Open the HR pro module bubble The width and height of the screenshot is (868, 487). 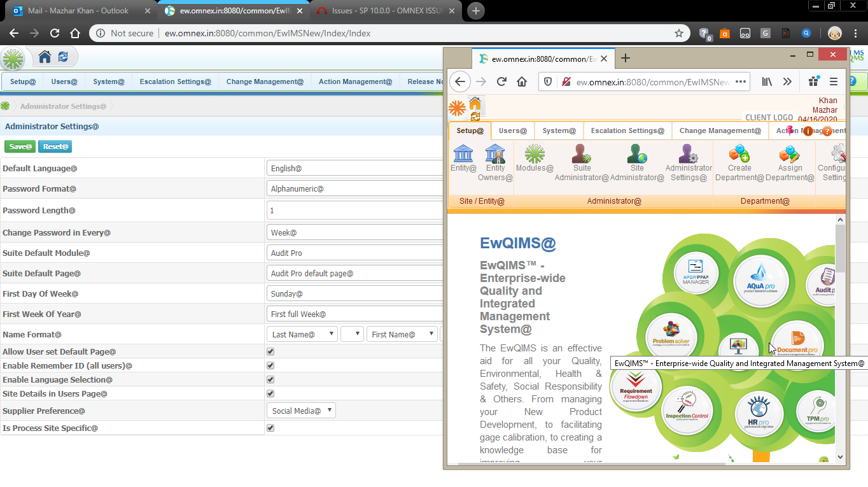coord(759,414)
